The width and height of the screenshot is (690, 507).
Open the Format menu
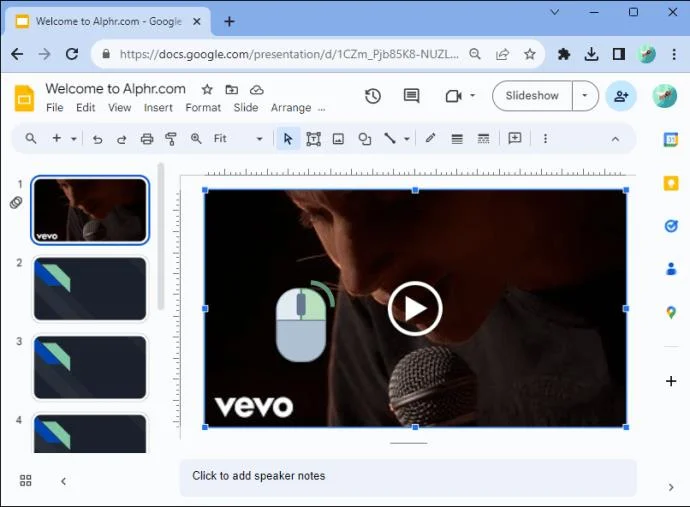(x=203, y=108)
